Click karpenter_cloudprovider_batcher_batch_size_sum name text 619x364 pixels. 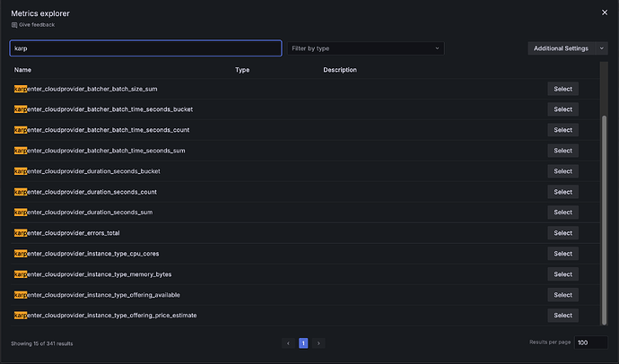click(x=85, y=89)
